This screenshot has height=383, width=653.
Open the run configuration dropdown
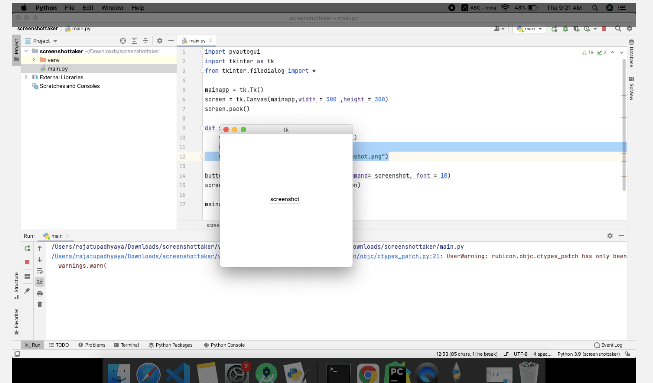530,29
